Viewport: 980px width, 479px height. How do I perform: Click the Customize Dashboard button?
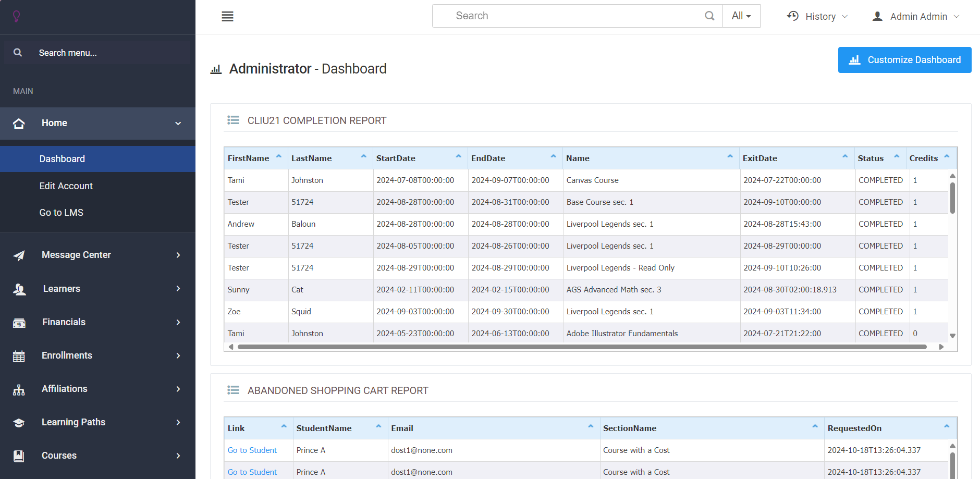click(904, 59)
